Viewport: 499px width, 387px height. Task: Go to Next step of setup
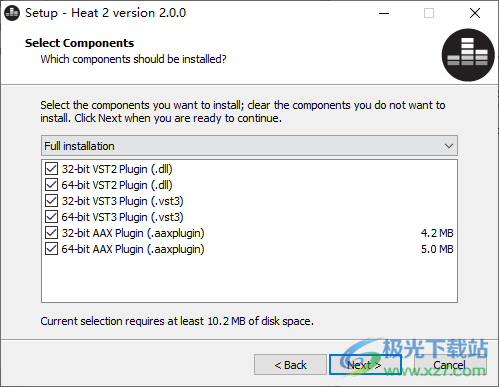click(365, 365)
